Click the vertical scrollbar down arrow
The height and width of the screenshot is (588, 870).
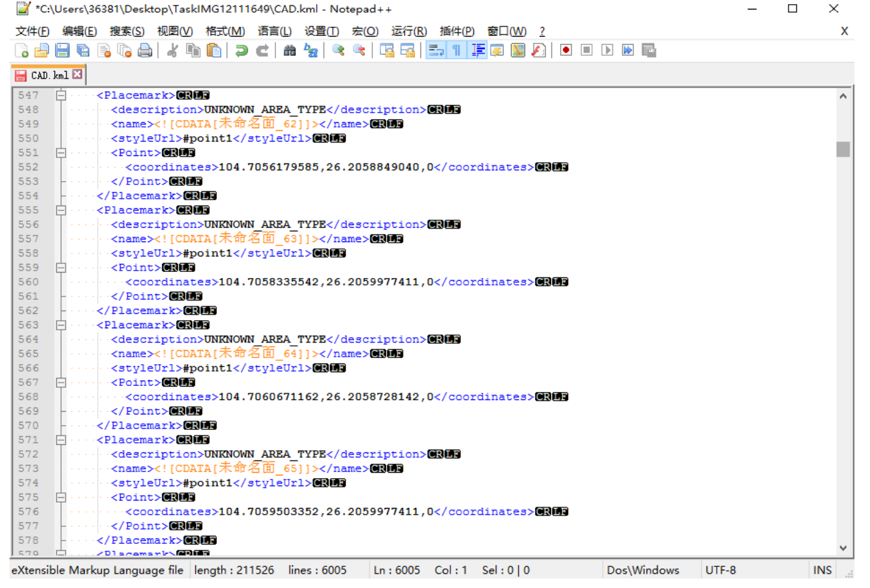tap(843, 548)
